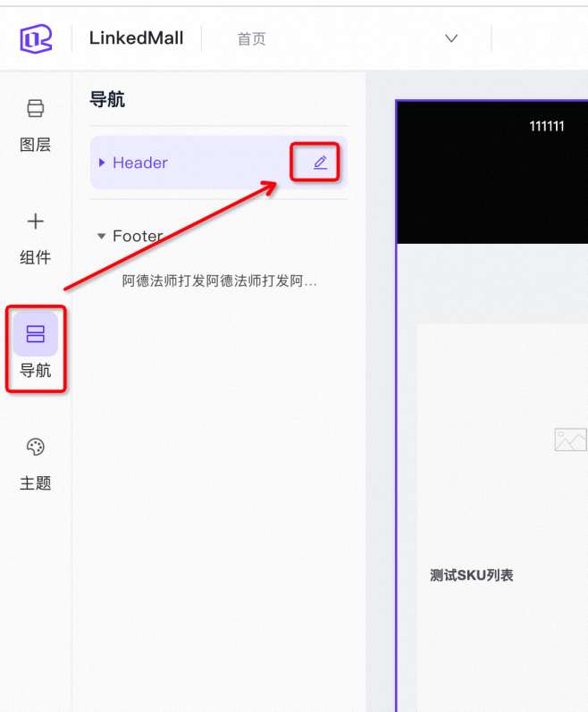
Task: Click the 首页 page selector text
Action: pos(251,39)
